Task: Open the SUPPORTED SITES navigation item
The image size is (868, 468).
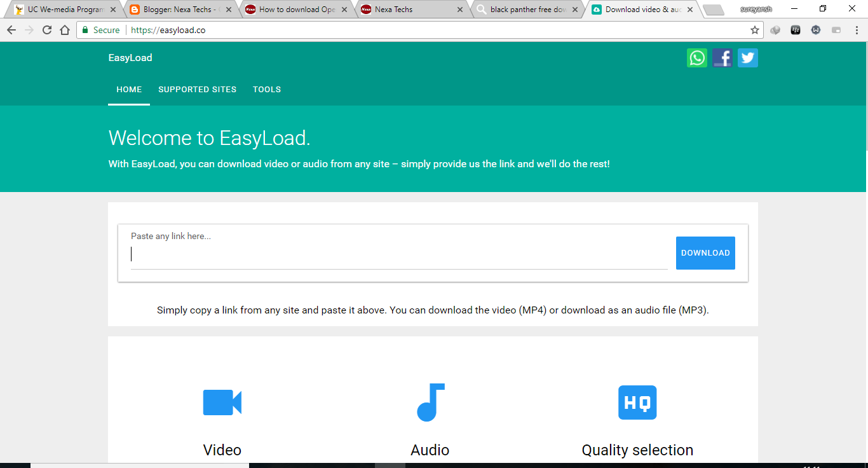Action: pos(198,90)
